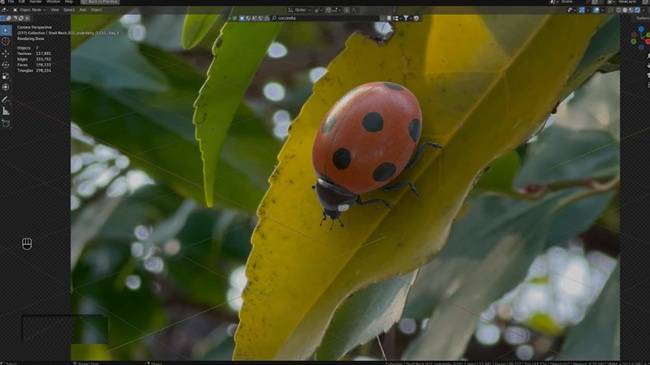The width and height of the screenshot is (650, 365).
Task: Activate the Move tool
Action: (x=5, y=54)
